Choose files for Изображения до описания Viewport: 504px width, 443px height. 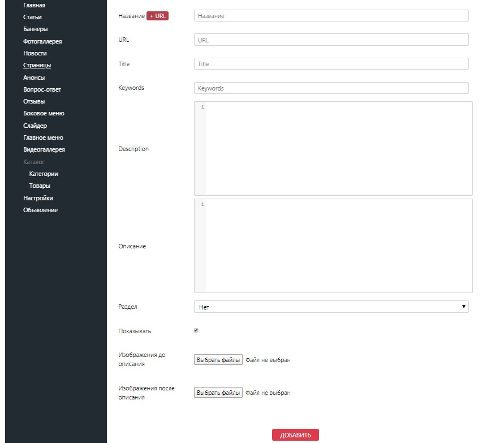218,360
